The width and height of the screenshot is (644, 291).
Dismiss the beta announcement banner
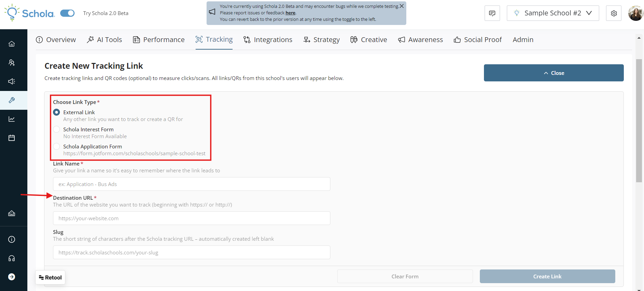point(402,6)
